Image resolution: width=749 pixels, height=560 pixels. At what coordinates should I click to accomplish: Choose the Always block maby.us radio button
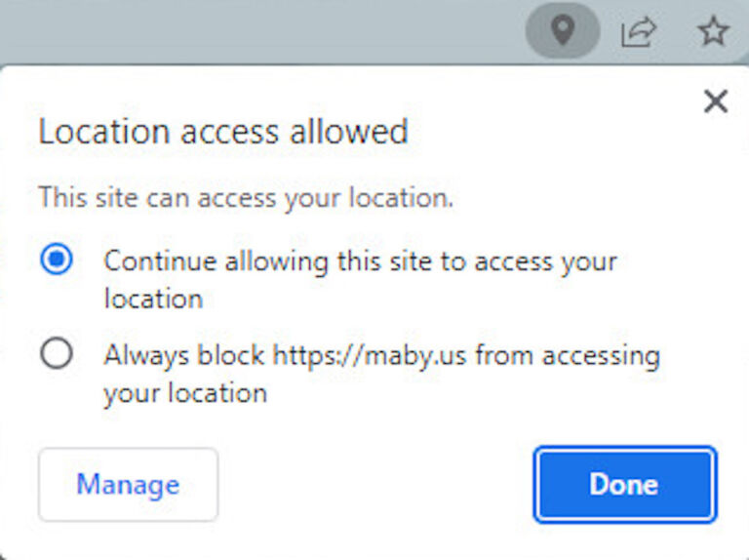pos(57,353)
